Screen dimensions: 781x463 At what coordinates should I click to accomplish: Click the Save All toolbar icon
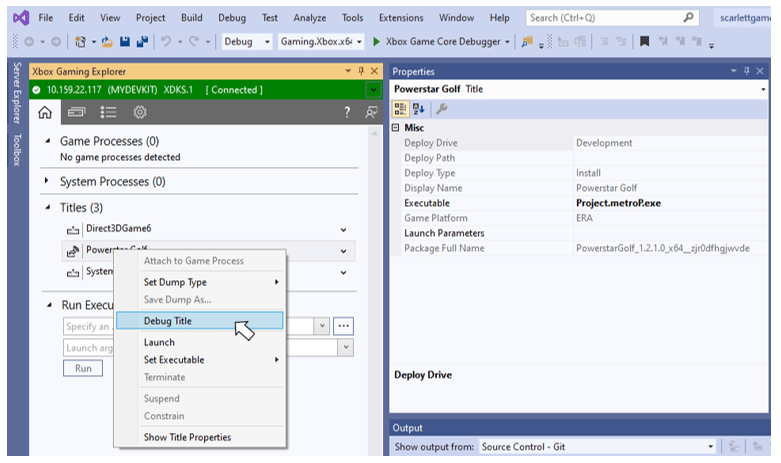point(142,42)
